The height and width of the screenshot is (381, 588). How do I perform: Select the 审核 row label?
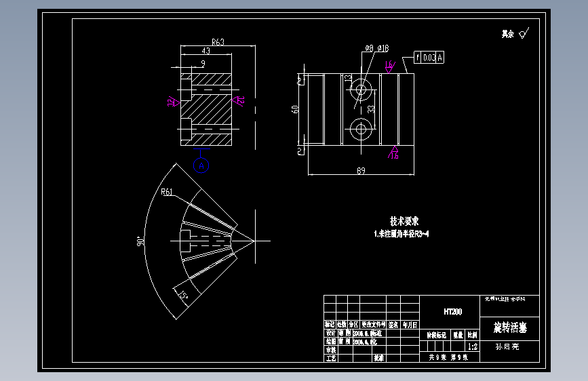click(x=331, y=350)
